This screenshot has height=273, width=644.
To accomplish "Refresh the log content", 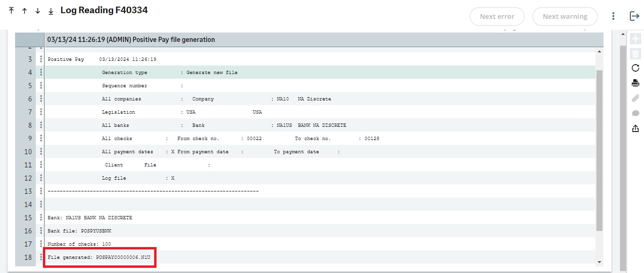I will pos(636,68).
